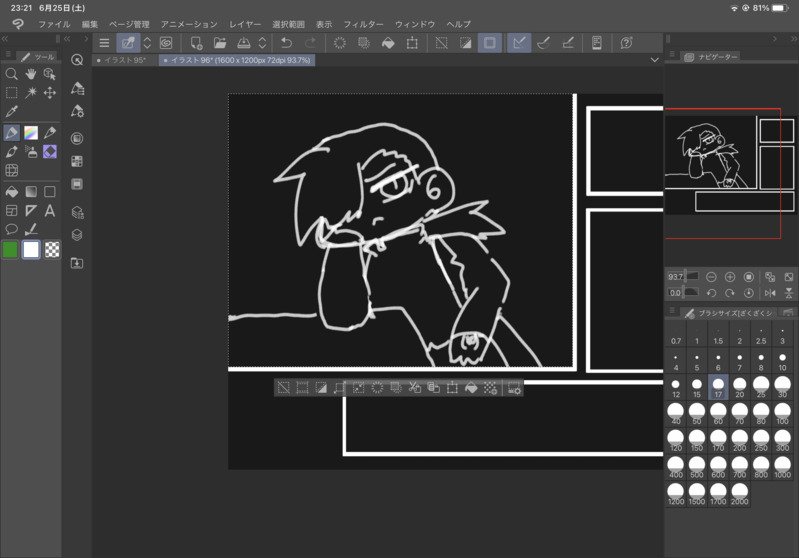The width and height of the screenshot is (799, 558).
Task: Click the Transform scale icon in command bar
Action: pos(412,43)
